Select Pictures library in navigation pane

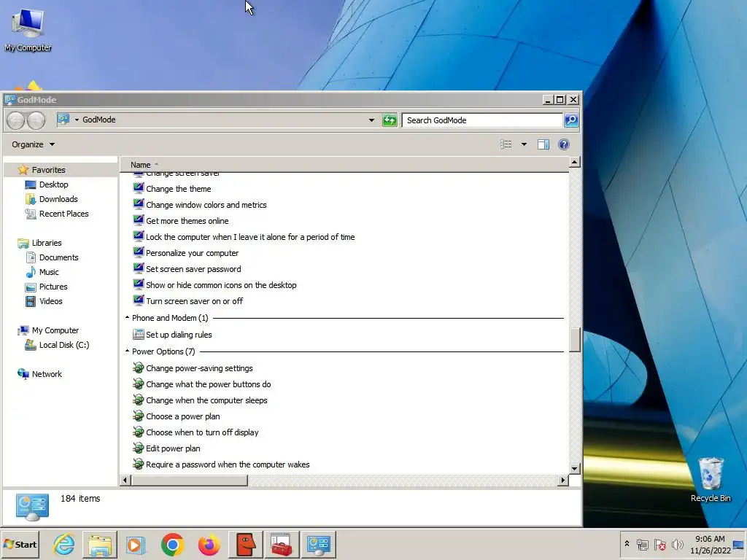coord(53,287)
